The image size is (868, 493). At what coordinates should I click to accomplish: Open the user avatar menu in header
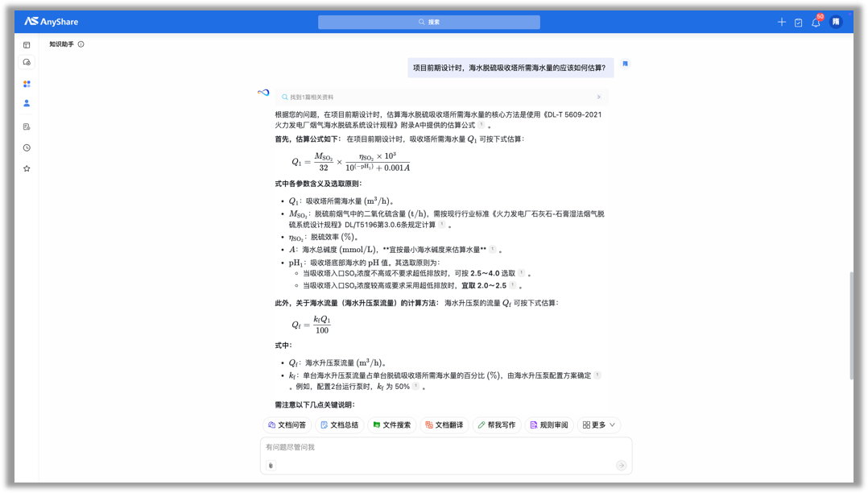pos(836,23)
